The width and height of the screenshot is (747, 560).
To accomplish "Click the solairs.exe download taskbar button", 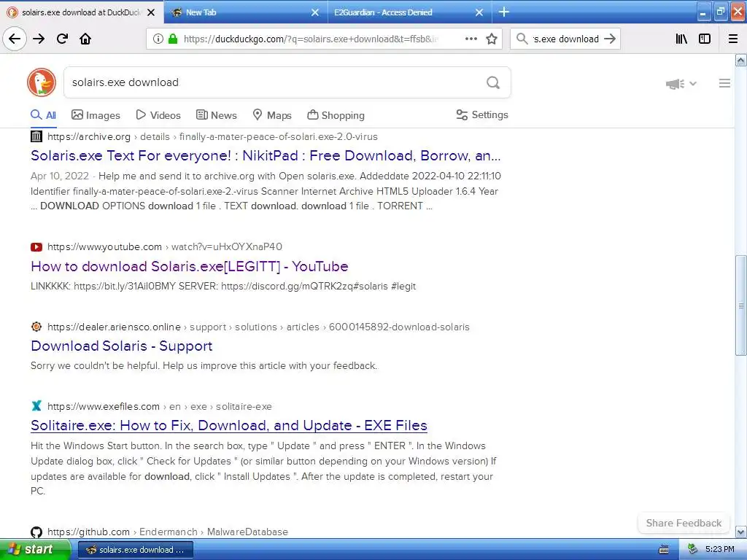I will pos(135,550).
